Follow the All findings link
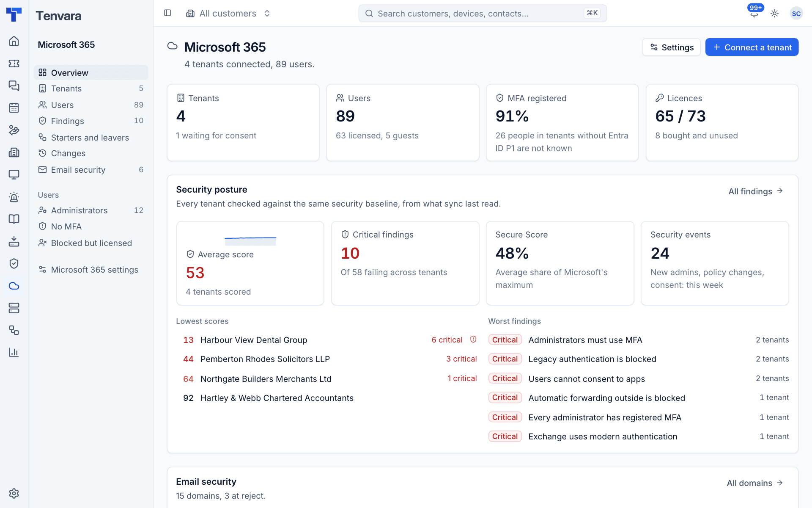 point(756,191)
